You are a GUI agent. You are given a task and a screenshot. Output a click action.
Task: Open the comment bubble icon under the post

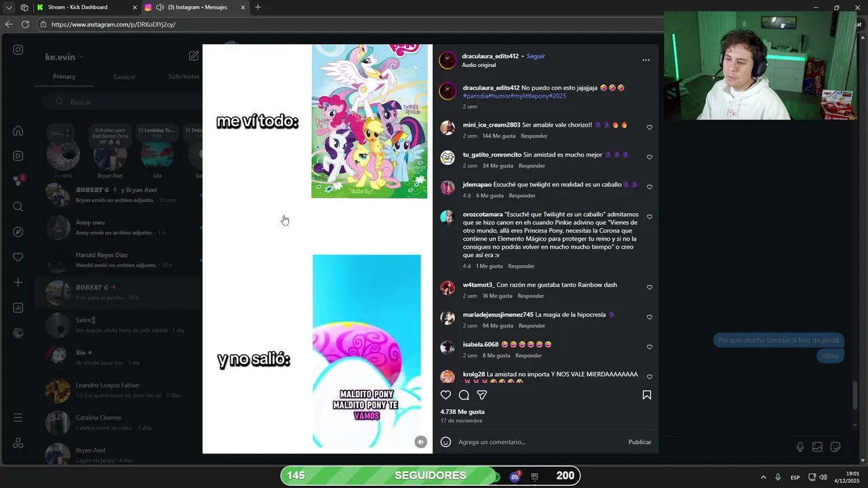click(x=464, y=395)
